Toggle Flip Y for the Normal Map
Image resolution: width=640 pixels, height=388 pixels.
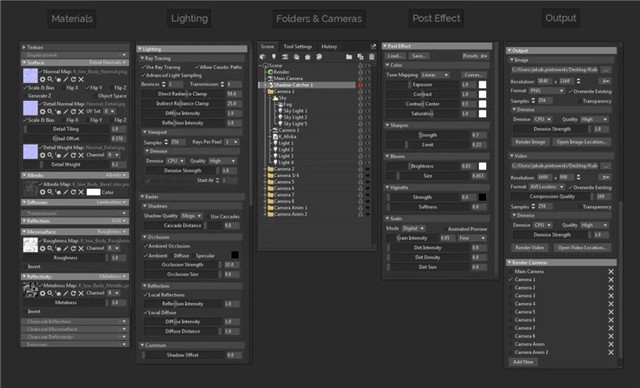(x=87, y=88)
